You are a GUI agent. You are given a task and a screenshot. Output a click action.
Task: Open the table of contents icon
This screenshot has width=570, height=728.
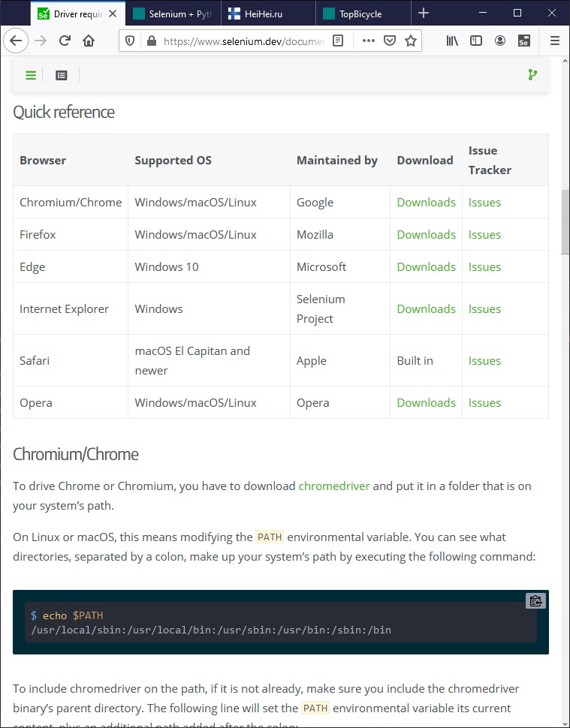pyautogui.click(x=62, y=75)
